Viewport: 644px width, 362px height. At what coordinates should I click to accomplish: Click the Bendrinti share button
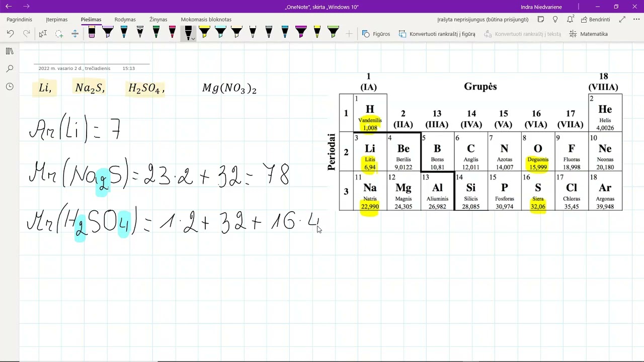(595, 20)
